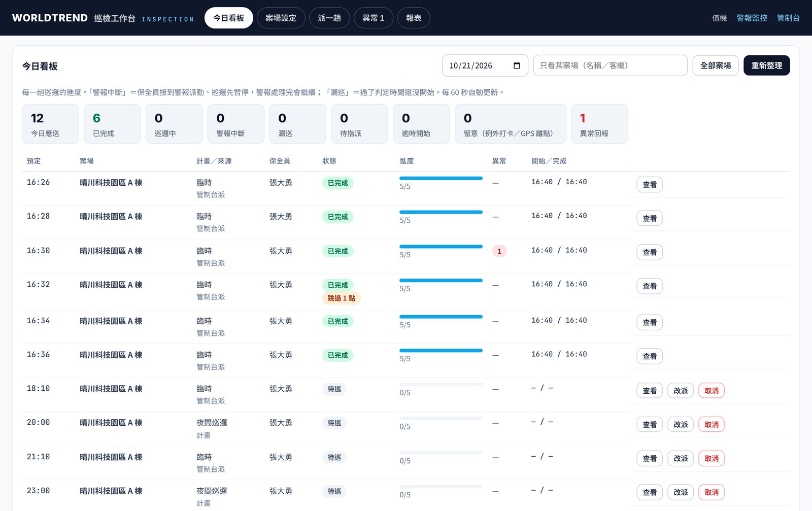Image resolution: width=812 pixels, height=511 pixels.
Task: Select the 漏巡 summary card
Action: 298,124
